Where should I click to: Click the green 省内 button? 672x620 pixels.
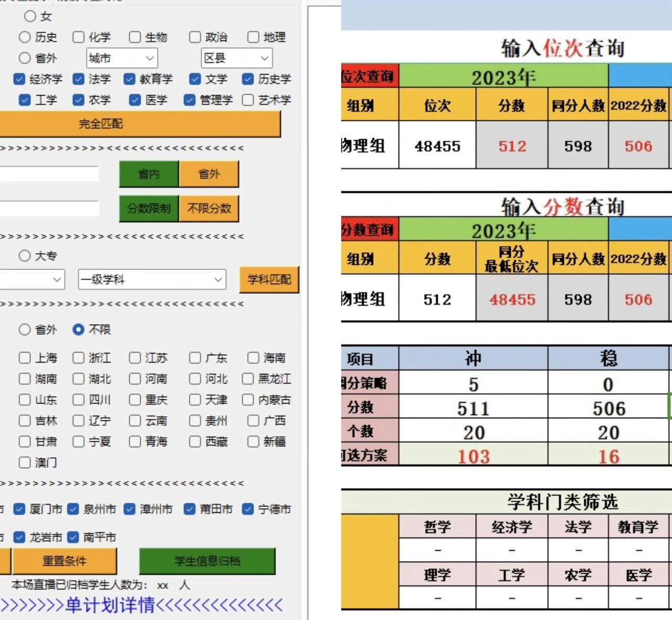point(149,174)
